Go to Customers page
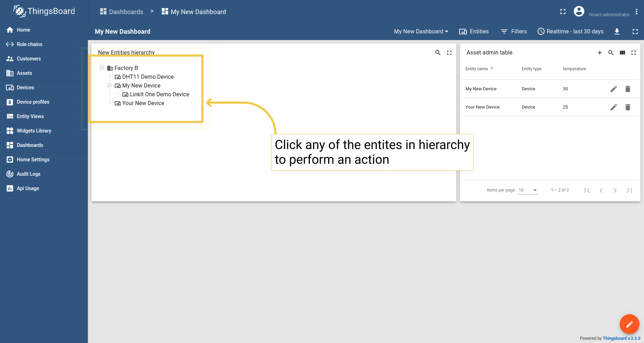 [x=44, y=59]
